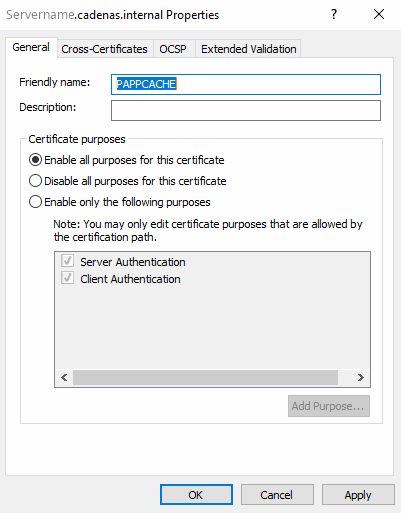The image size is (401, 513).
Task: Click the Client Authentication text label
Action: click(130, 279)
